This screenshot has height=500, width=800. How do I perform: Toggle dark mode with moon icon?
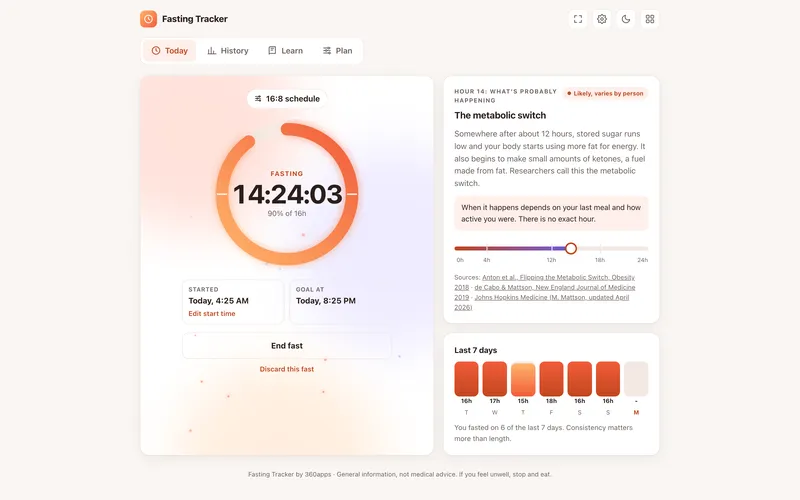coord(626,19)
